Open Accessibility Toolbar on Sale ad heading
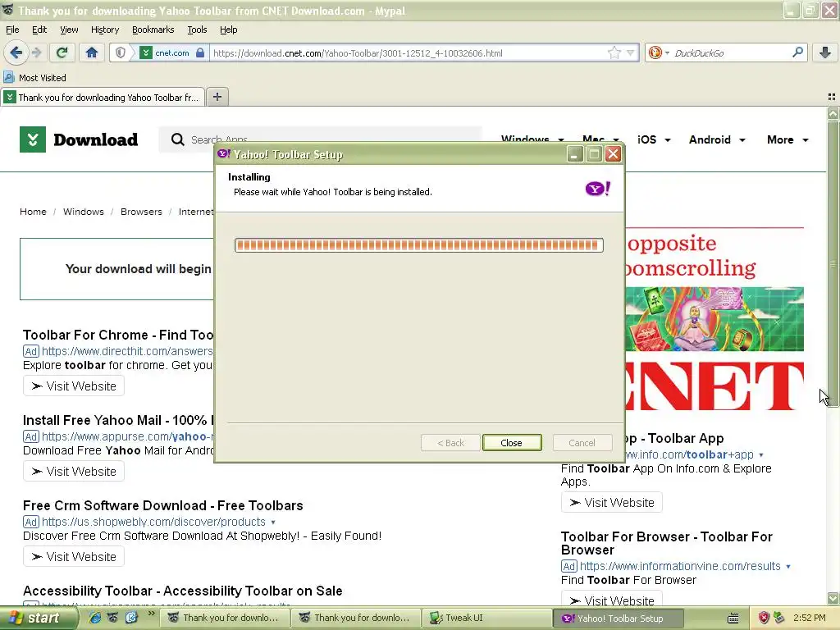This screenshot has width=840, height=630. [x=183, y=591]
